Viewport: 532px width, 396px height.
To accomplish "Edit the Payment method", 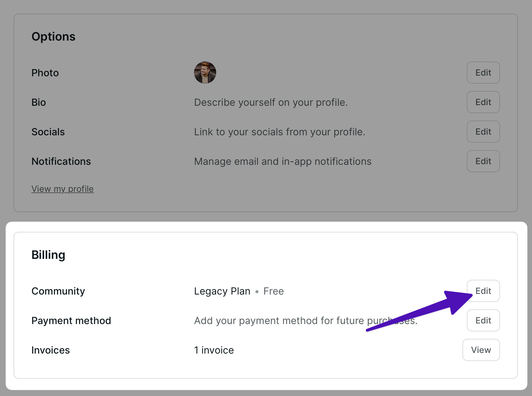I will click(x=483, y=320).
